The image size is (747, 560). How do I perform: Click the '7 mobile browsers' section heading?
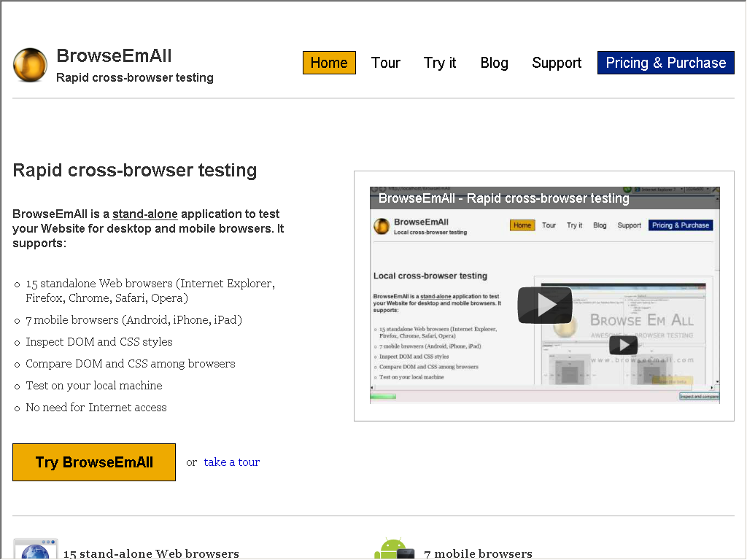(x=478, y=554)
